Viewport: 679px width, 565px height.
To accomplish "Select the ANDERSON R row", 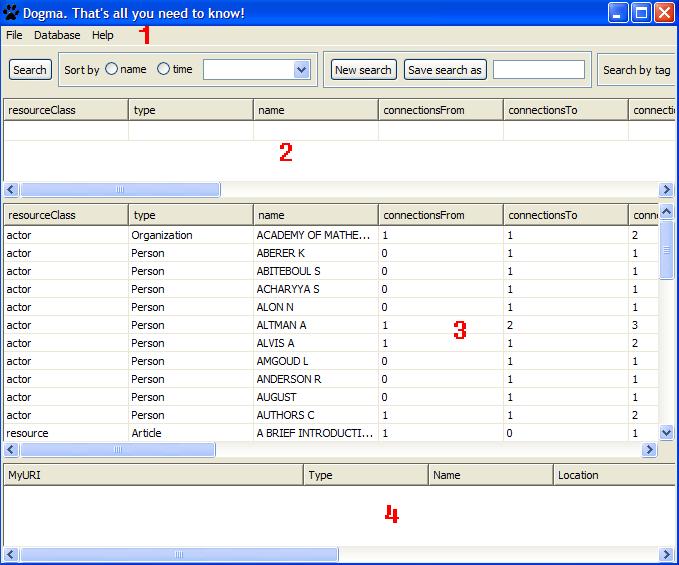I will click(x=331, y=379).
